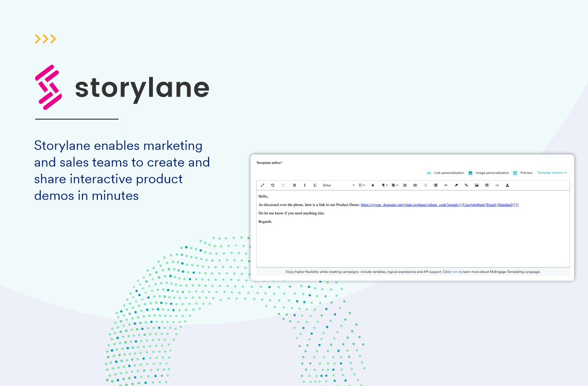Click the storylane share URL in email body
Screen dimensions: 588x386
(440, 205)
